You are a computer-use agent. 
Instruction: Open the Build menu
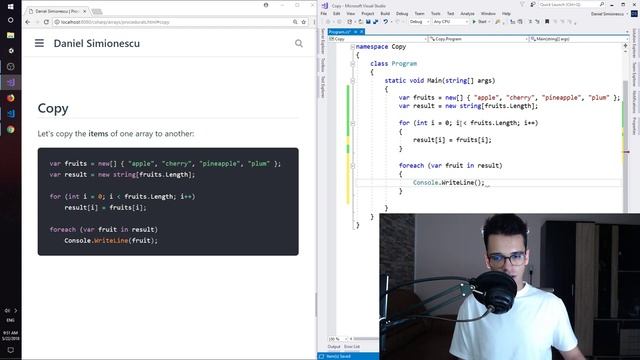point(385,14)
